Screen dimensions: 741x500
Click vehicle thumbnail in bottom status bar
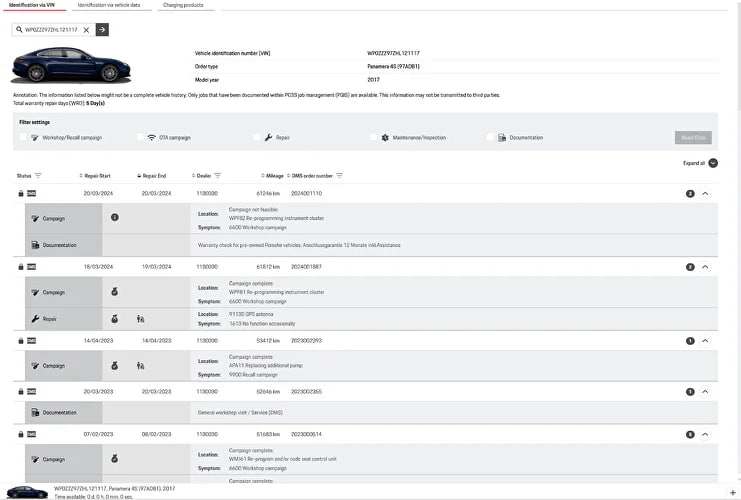coord(27,492)
